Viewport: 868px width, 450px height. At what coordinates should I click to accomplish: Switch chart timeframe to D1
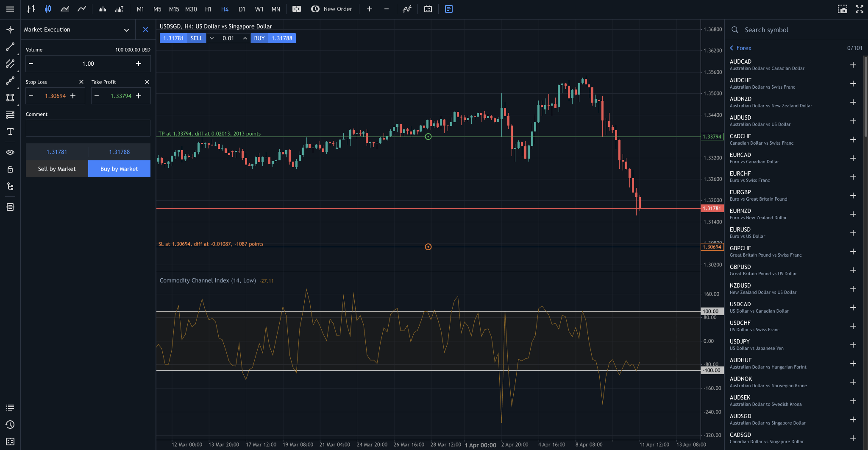click(242, 8)
